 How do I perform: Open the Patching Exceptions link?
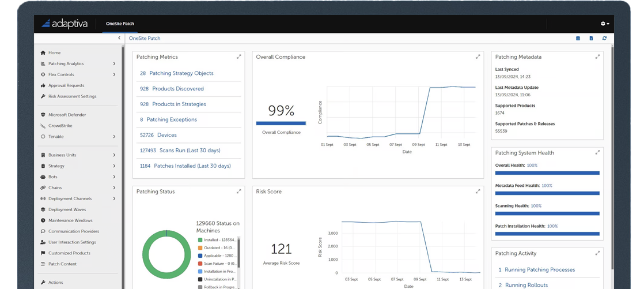click(x=171, y=120)
